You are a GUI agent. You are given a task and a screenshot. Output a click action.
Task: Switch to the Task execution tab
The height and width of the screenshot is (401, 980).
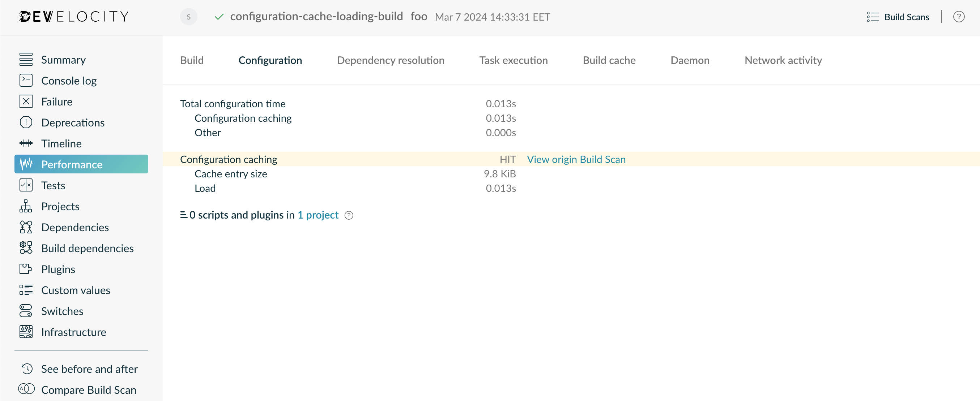513,60
